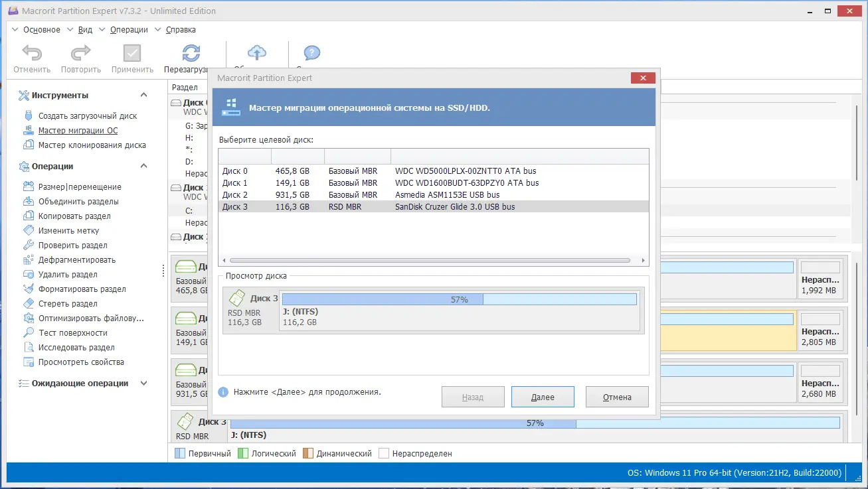This screenshot has height=489, width=868.
Task: Click the Оптимизировать файлову… icon
Action: point(28,318)
